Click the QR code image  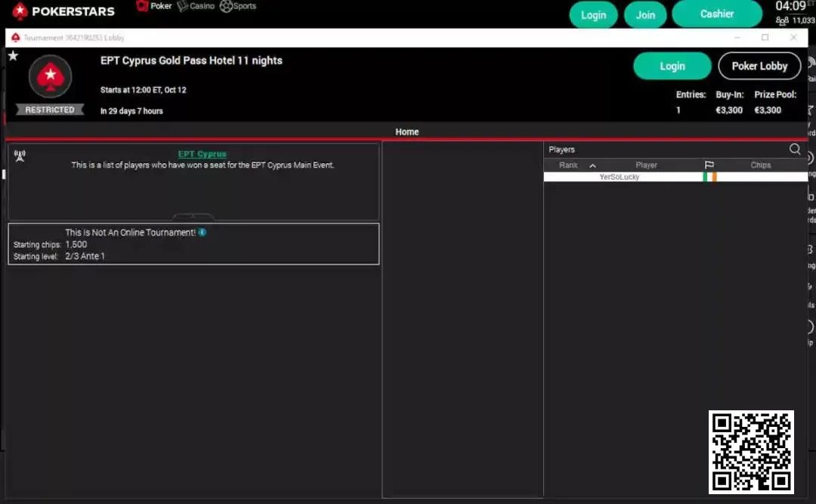point(751,452)
